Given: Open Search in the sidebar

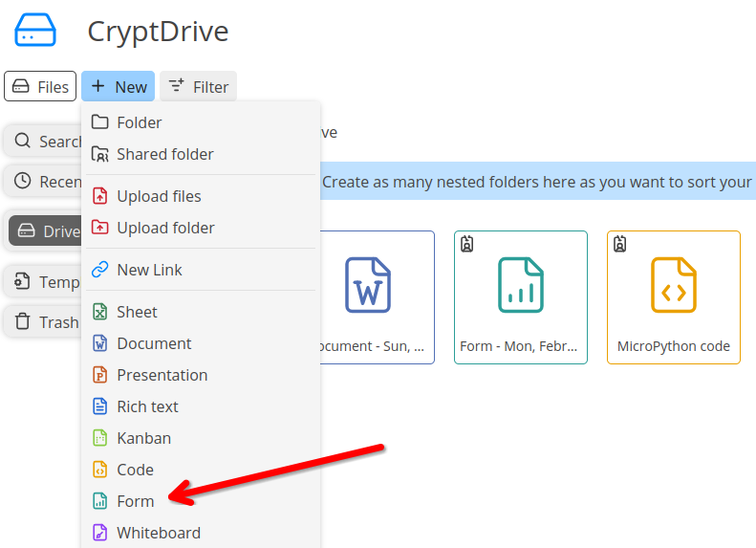Looking at the screenshot, I should (43, 142).
